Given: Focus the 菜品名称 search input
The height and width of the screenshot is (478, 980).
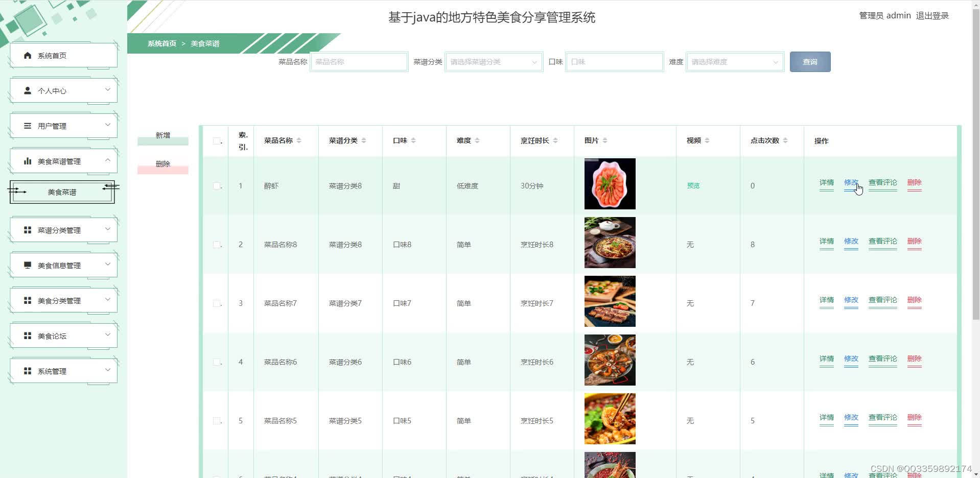Looking at the screenshot, I should (359, 62).
